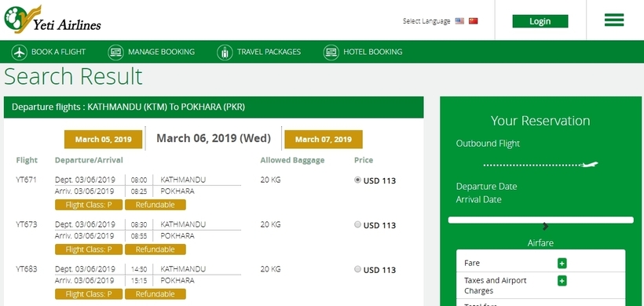This screenshot has height=306, width=644.
Task: Switch to March 05, 2019 date
Action: coord(103,140)
